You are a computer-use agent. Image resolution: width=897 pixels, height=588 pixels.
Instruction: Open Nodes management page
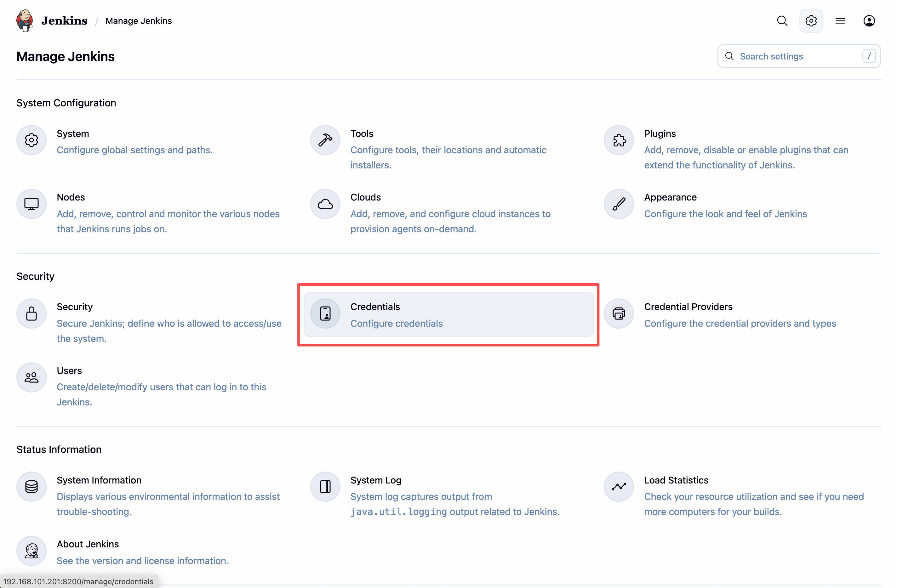(71, 197)
